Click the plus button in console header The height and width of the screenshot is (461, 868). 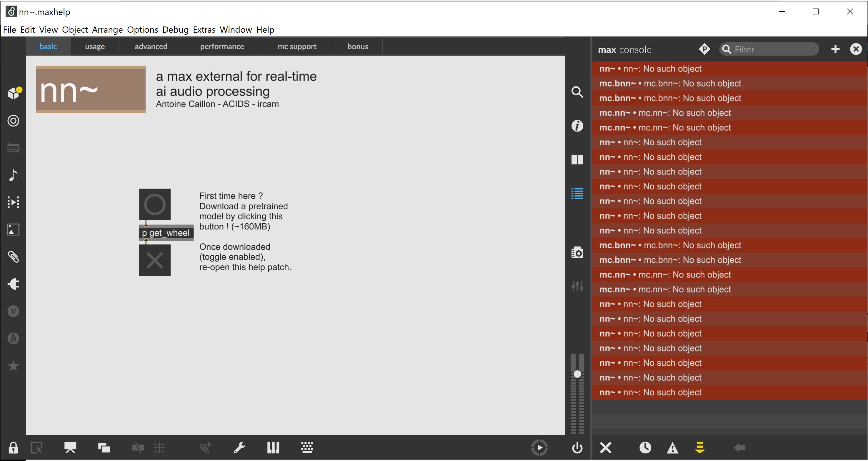tap(835, 49)
